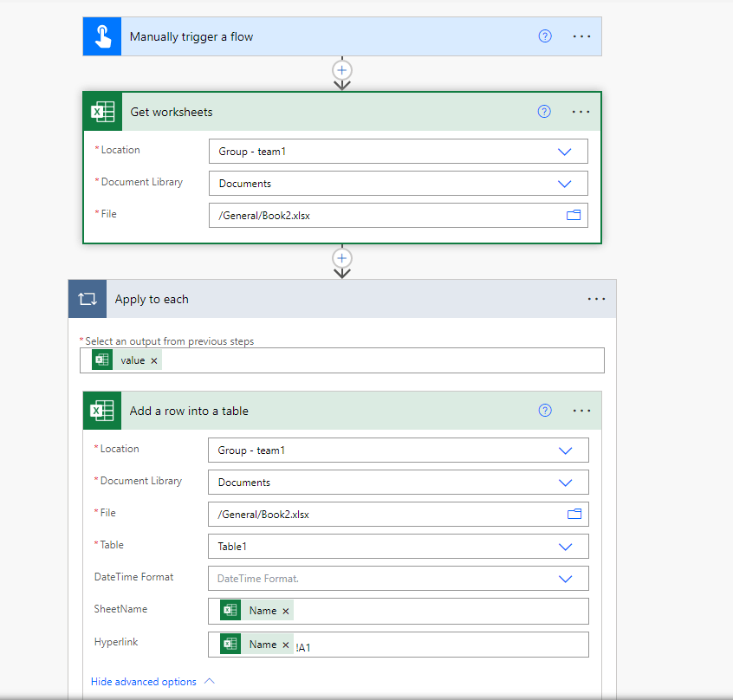Click in the Select an output from previous steps field

(341, 360)
